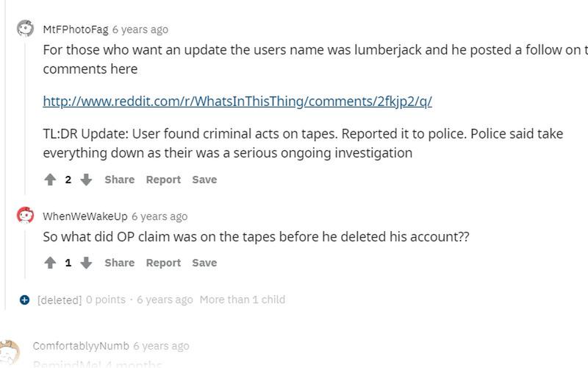Upvote WhenWeWakeUp's comment
Image resolution: width=588 pixels, height=368 pixels.
click(50, 263)
